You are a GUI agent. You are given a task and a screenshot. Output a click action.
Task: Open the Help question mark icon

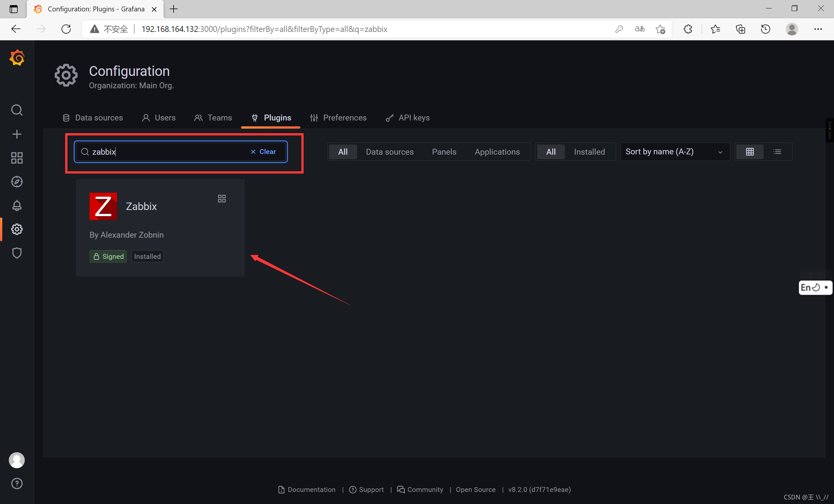[17, 484]
